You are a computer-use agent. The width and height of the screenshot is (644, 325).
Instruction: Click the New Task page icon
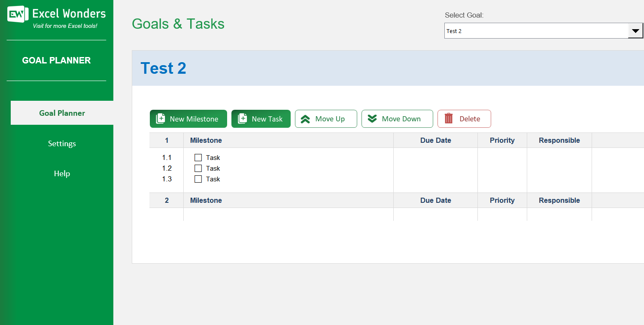tap(242, 119)
